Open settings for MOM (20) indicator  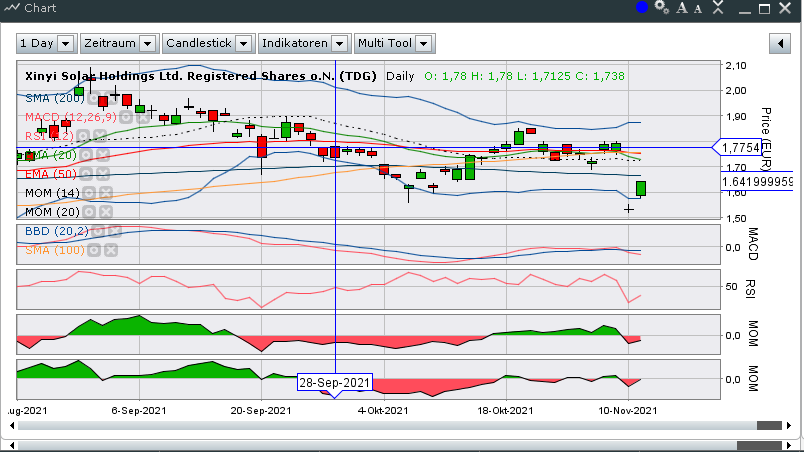88,212
